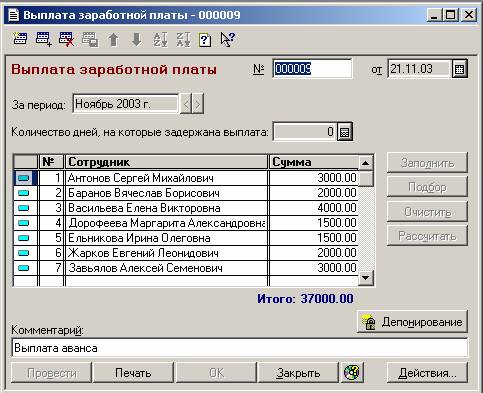The height and width of the screenshot is (393, 483).
Task: Click the row marker icon for Завьялов
Action: [x=23, y=268]
